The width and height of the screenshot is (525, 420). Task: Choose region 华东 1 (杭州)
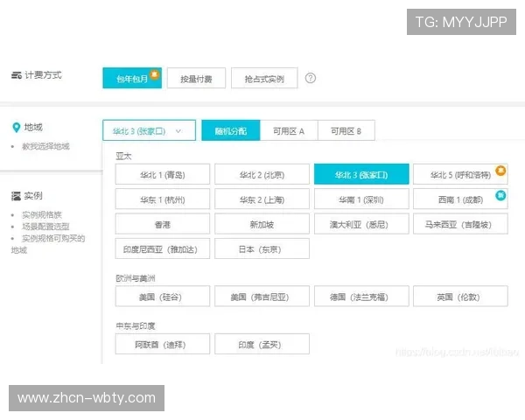(x=162, y=199)
